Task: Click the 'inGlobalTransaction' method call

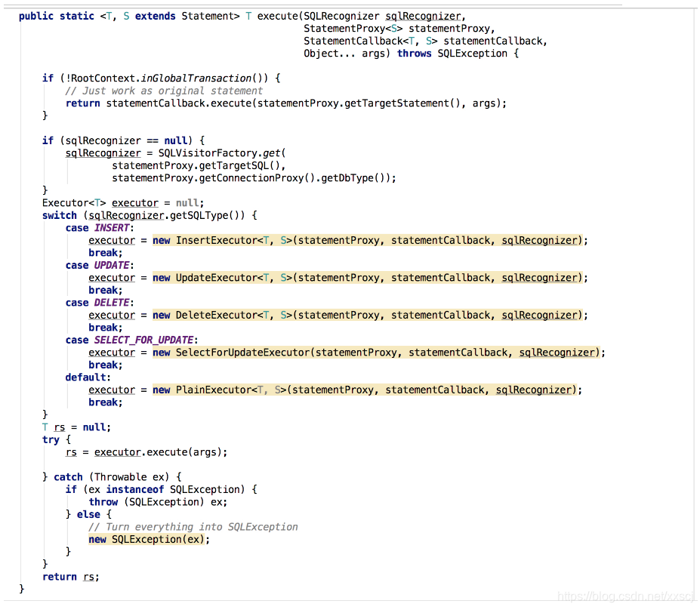Action: click(196, 79)
